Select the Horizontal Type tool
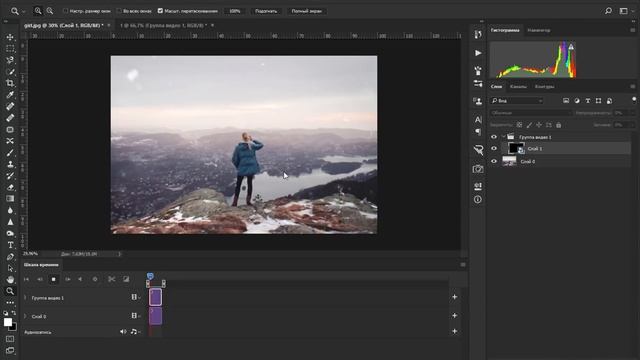 click(x=10, y=245)
